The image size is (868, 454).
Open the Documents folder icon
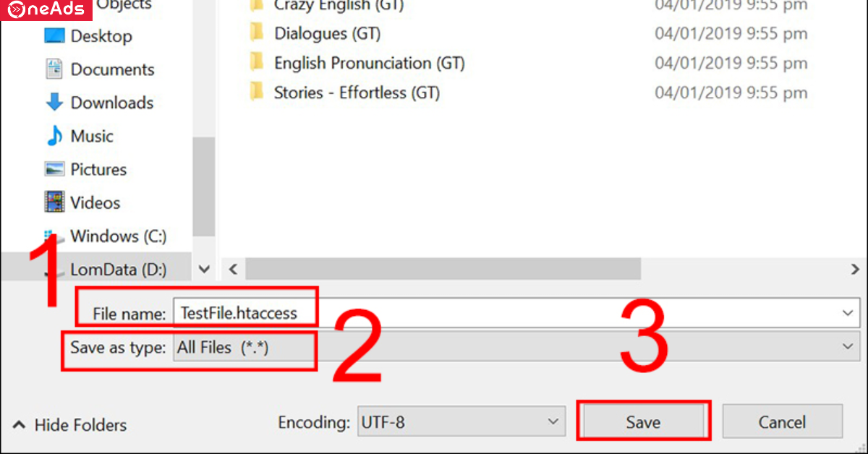(54, 69)
